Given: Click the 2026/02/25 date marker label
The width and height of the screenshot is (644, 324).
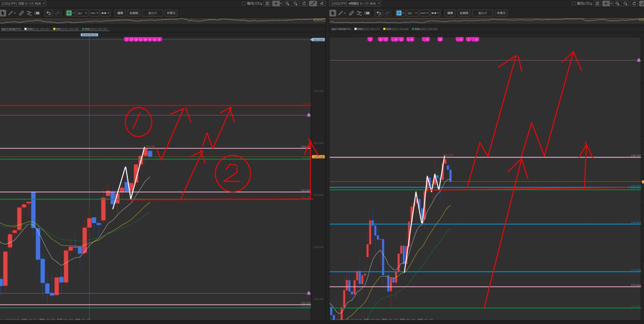Looking at the screenshot, I should [89, 35].
